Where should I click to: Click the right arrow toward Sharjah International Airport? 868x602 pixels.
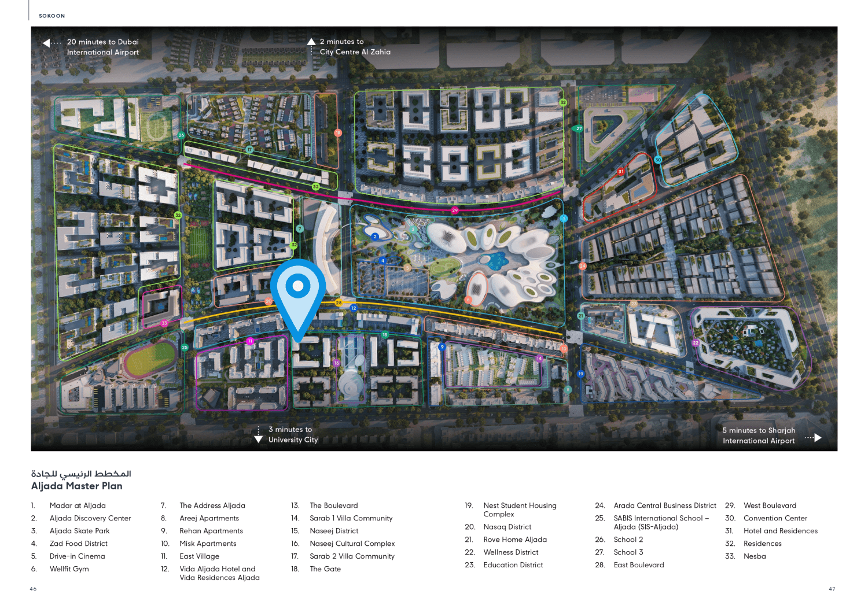click(817, 437)
